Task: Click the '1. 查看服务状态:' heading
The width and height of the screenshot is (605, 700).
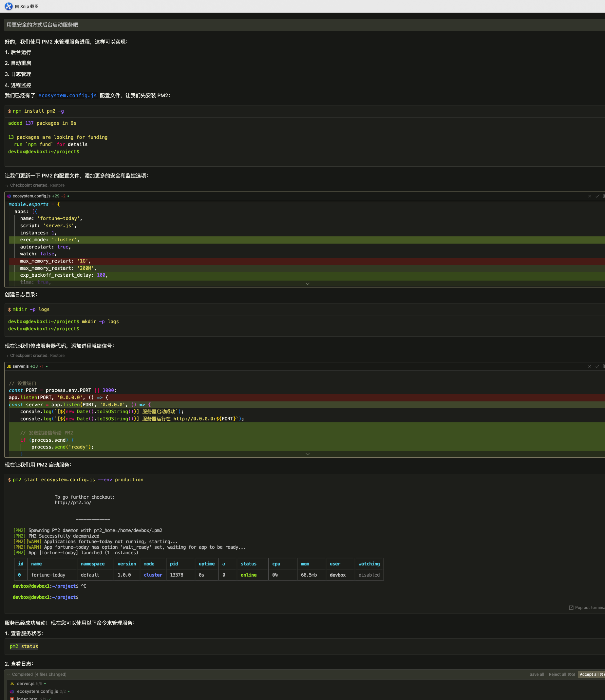Action: click(x=24, y=633)
